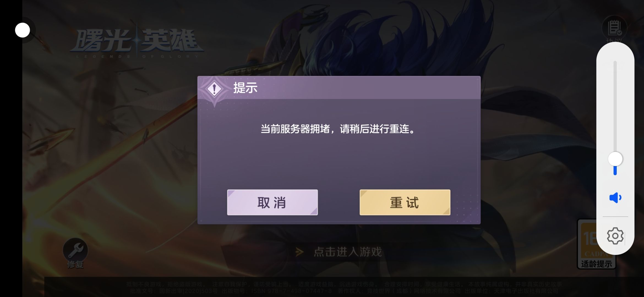This screenshot has width=644, height=297.
Task: Tap the white floating circle button
Action: pyautogui.click(x=22, y=30)
